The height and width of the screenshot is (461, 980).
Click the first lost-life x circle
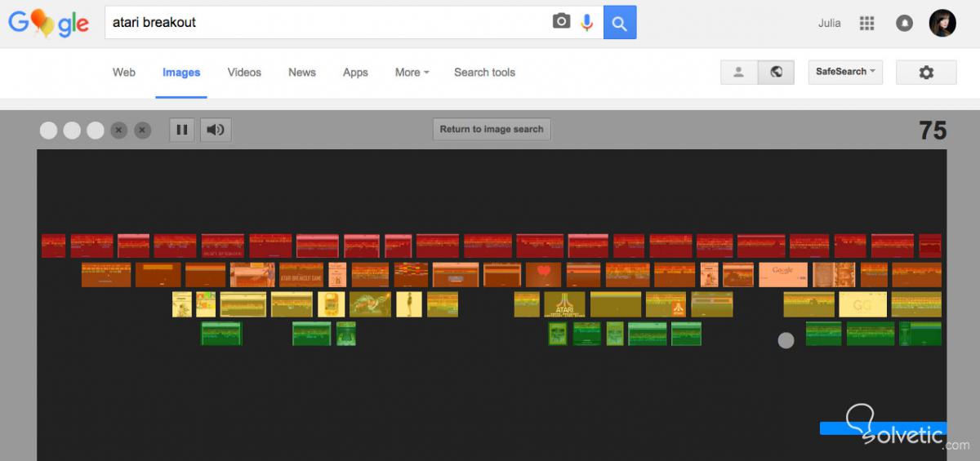[119, 130]
